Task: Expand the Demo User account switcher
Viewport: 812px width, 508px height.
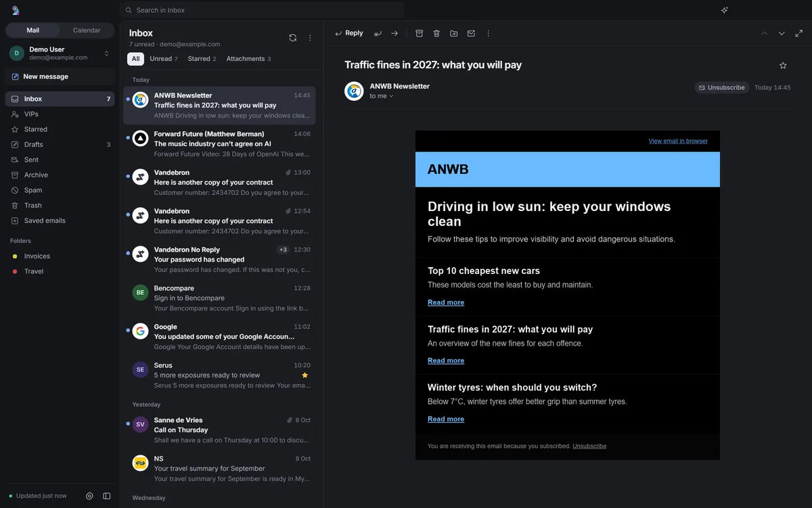Action: pyautogui.click(x=60, y=53)
